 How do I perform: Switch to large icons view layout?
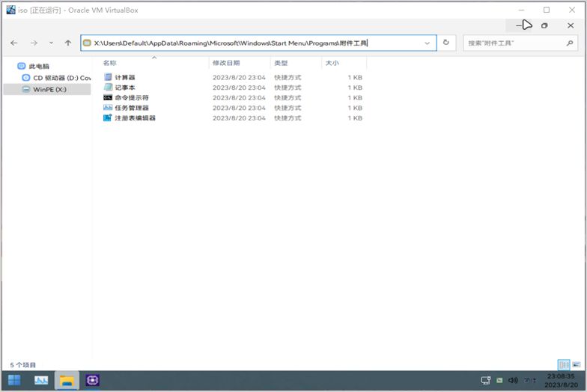point(577,364)
